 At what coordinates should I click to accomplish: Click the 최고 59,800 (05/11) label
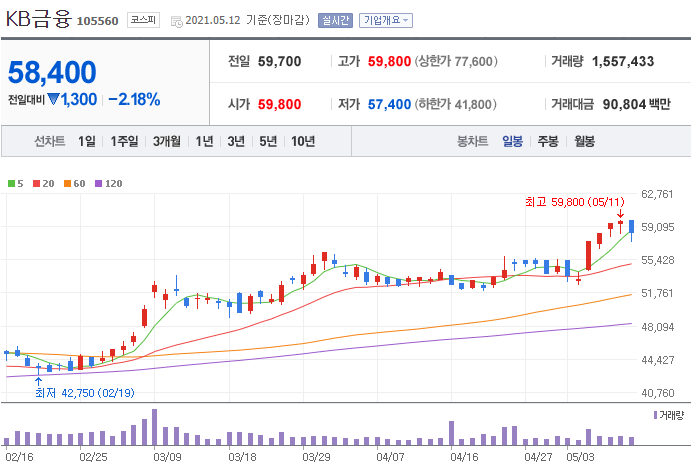tap(575, 202)
